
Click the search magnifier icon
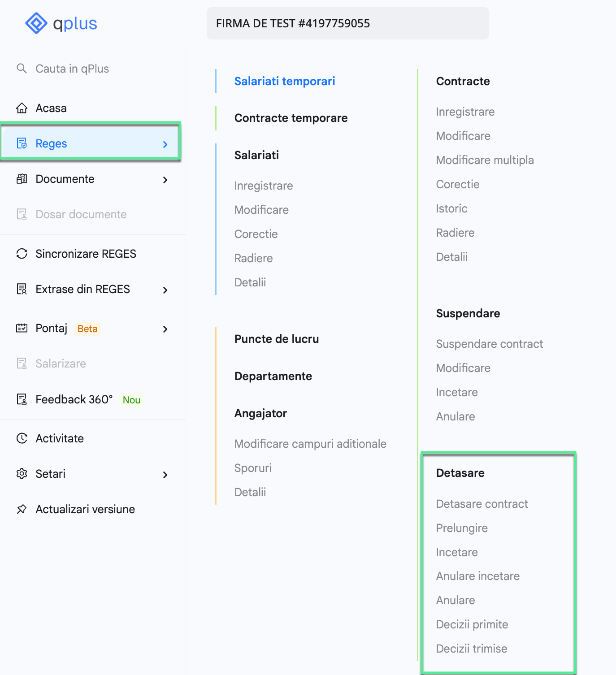22,69
